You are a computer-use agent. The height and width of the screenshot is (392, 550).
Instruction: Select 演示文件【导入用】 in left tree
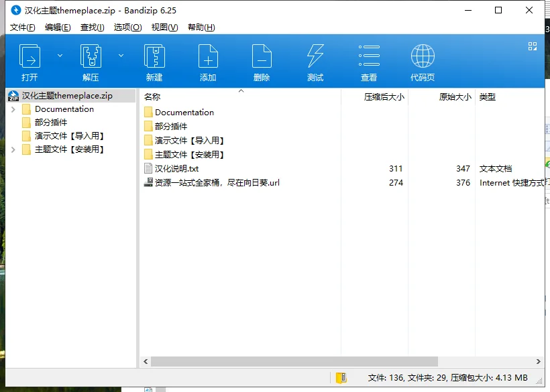click(x=69, y=136)
